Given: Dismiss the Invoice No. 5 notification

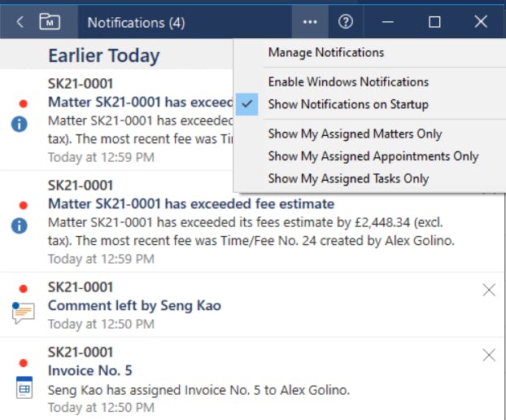Looking at the screenshot, I should click(x=489, y=355).
